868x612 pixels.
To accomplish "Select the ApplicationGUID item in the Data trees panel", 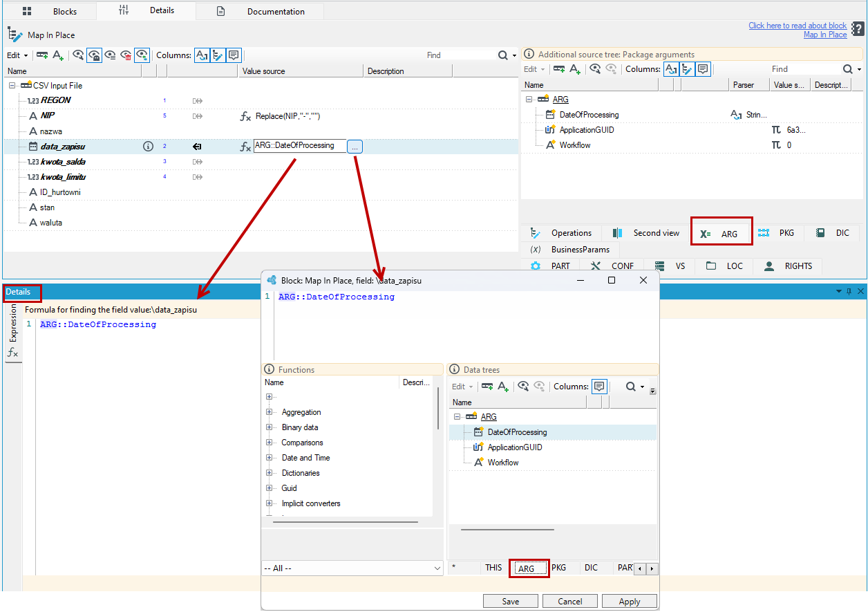I will click(x=515, y=447).
